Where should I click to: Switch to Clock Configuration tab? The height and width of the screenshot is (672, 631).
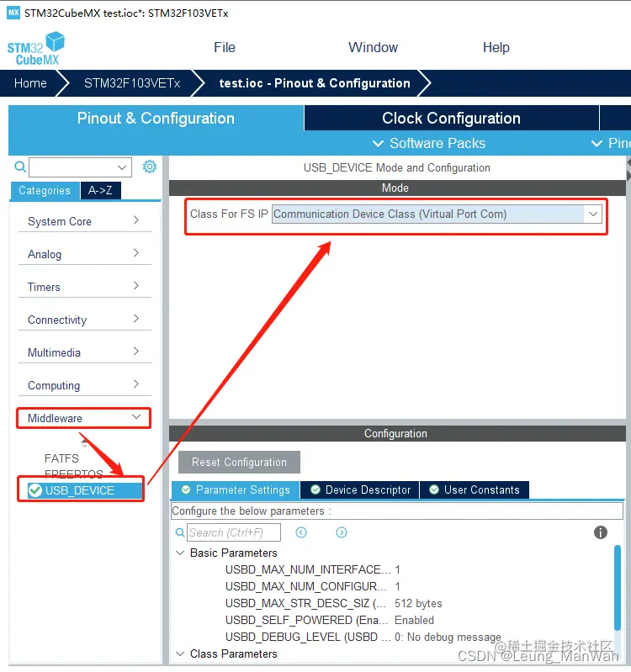pyautogui.click(x=452, y=119)
